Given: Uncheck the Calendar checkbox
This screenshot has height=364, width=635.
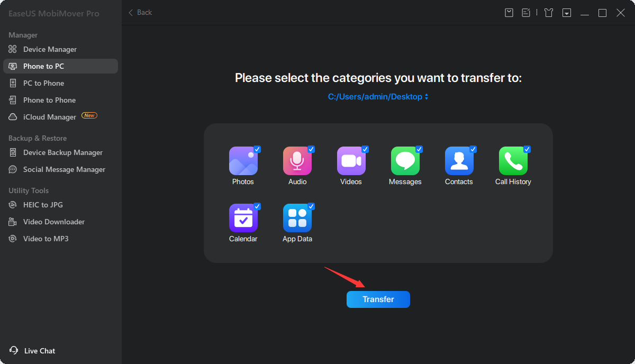Looking at the screenshot, I should 257,206.
